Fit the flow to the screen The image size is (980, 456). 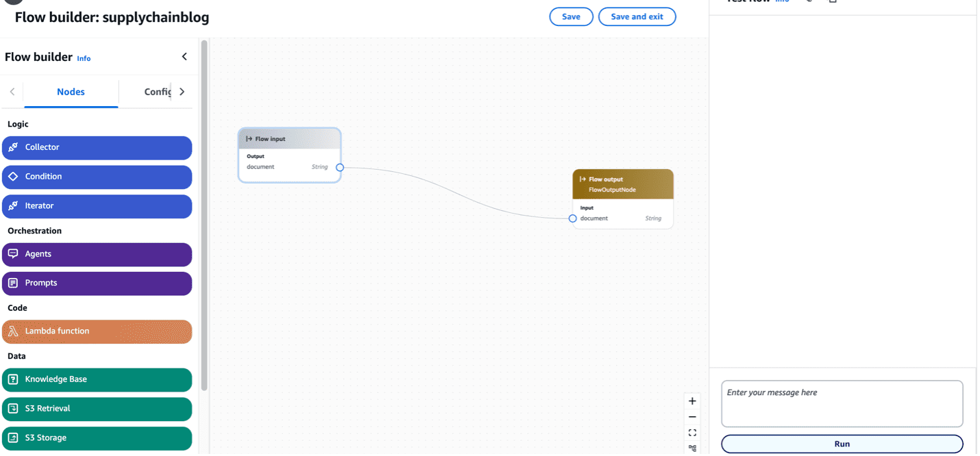pos(691,433)
